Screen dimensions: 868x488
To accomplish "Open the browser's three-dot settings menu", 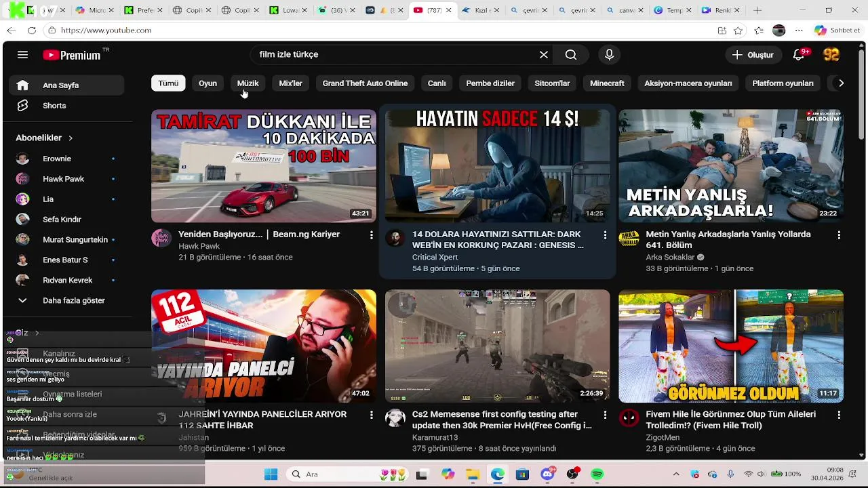I will (799, 30).
